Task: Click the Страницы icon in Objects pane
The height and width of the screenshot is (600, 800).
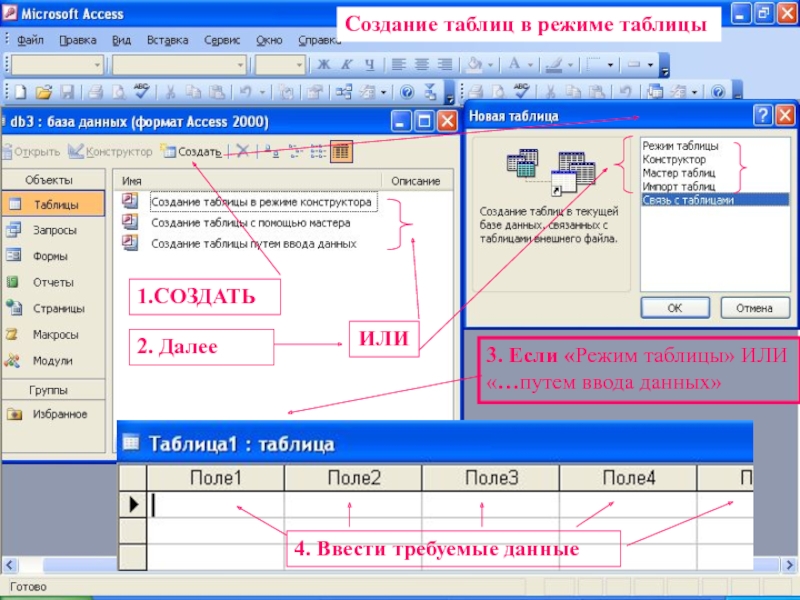Action: click(x=14, y=308)
